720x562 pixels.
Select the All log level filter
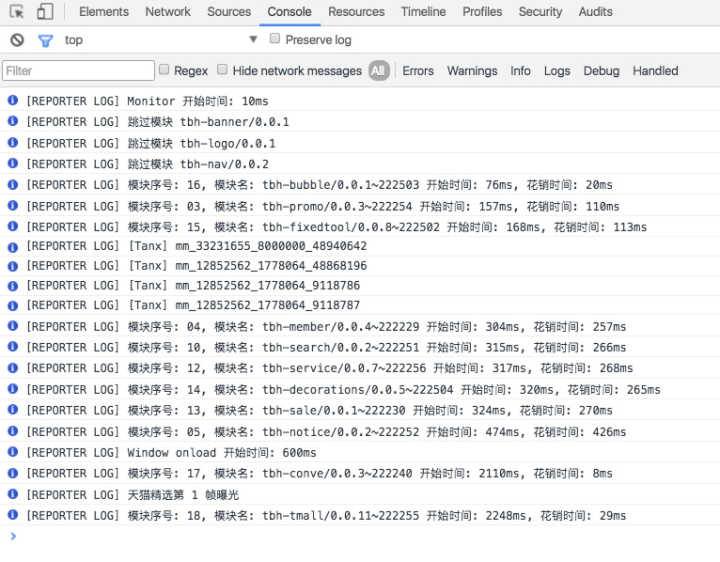tap(378, 71)
